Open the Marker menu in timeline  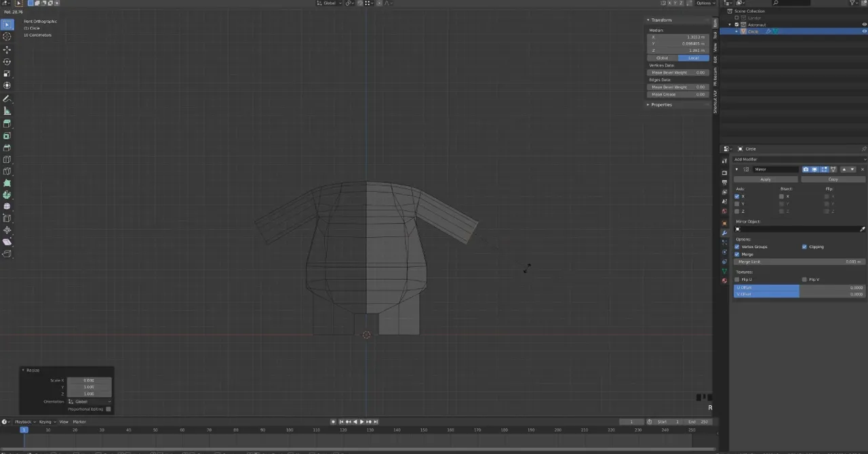(79, 421)
